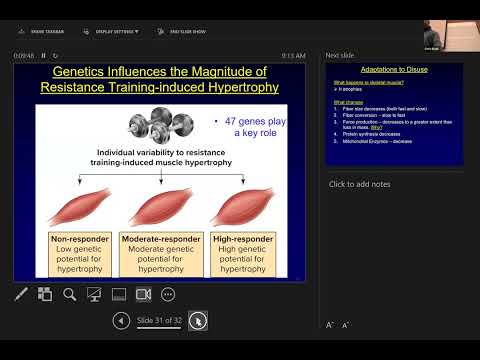Open more slide show options ellipsis
The height and width of the screenshot is (360, 480).
click(x=168, y=294)
